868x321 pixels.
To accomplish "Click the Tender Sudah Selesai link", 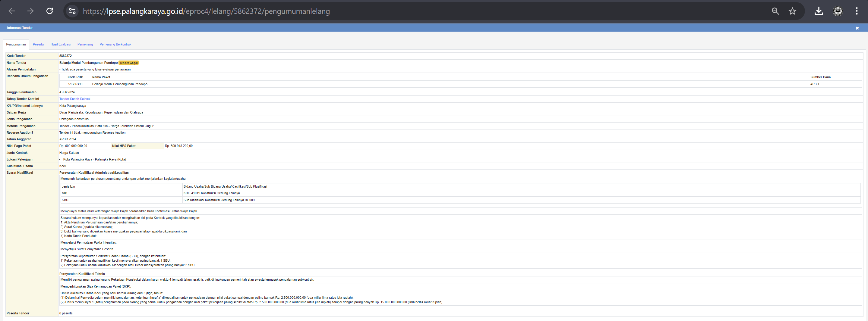I will [75, 99].
